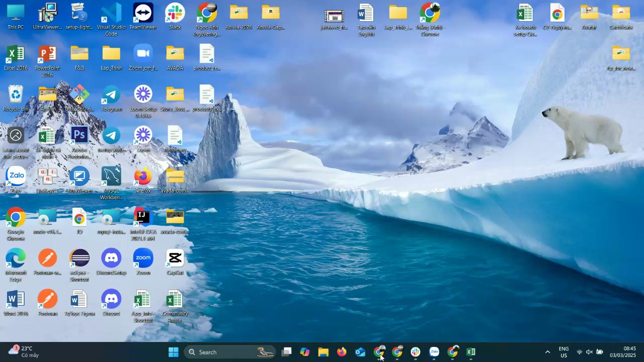Switch to Slack on the taskbar
The height and width of the screenshot is (362, 644).
pyautogui.click(x=416, y=352)
